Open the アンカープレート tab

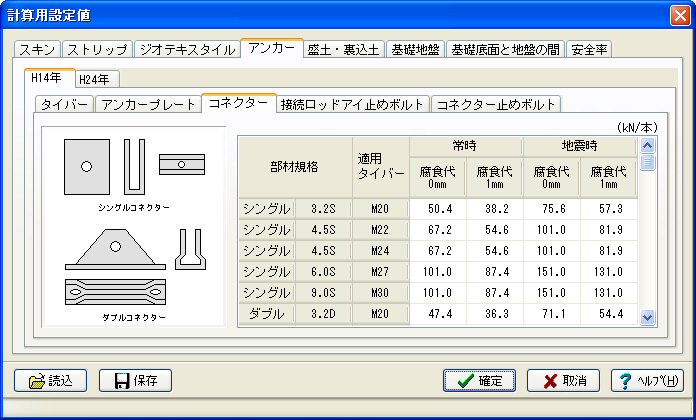coord(148,104)
